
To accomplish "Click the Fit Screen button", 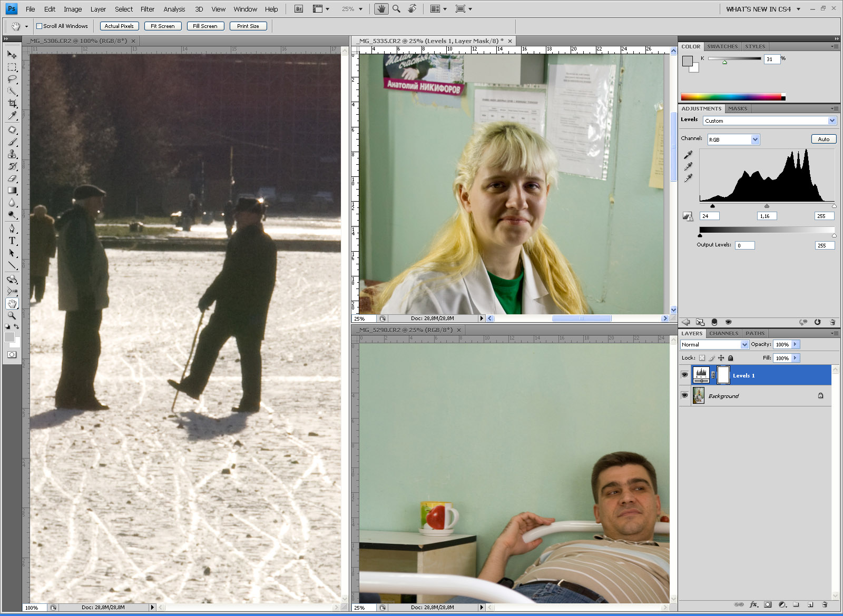I will point(162,26).
